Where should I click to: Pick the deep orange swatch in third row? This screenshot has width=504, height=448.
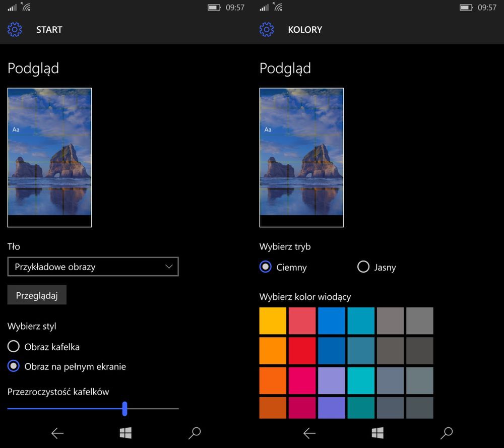click(x=273, y=380)
